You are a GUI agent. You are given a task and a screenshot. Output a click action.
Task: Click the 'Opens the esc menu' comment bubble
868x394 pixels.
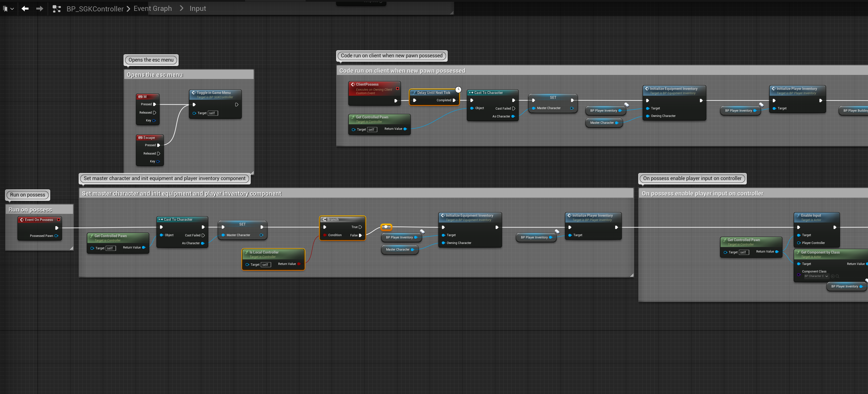click(x=151, y=60)
